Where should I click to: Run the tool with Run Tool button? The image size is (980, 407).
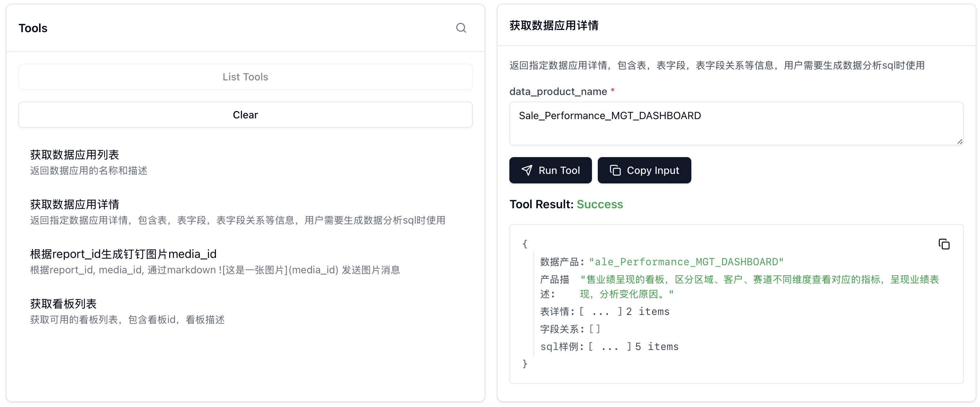(550, 170)
